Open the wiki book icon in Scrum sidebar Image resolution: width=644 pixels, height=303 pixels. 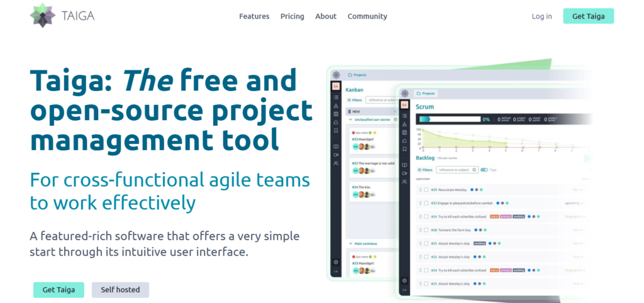point(404,165)
